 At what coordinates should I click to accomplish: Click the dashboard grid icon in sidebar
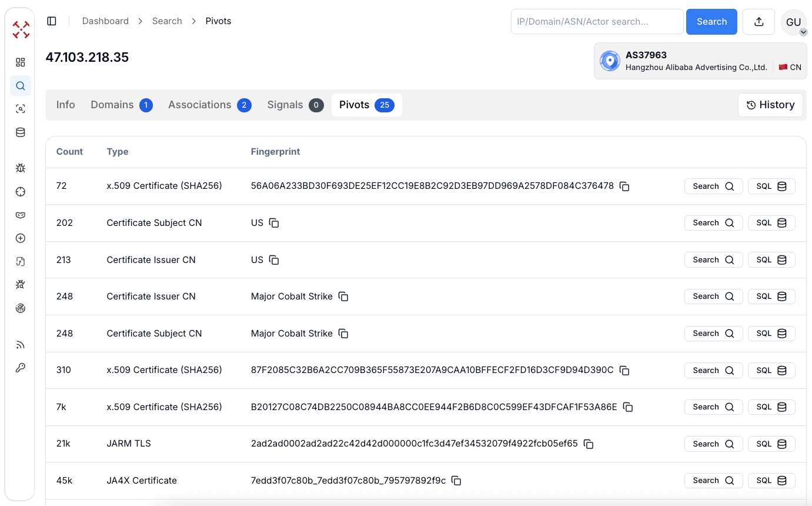click(x=21, y=62)
